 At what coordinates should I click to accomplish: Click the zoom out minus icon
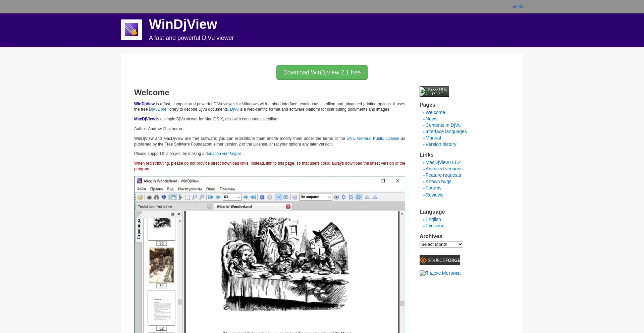coord(295,197)
